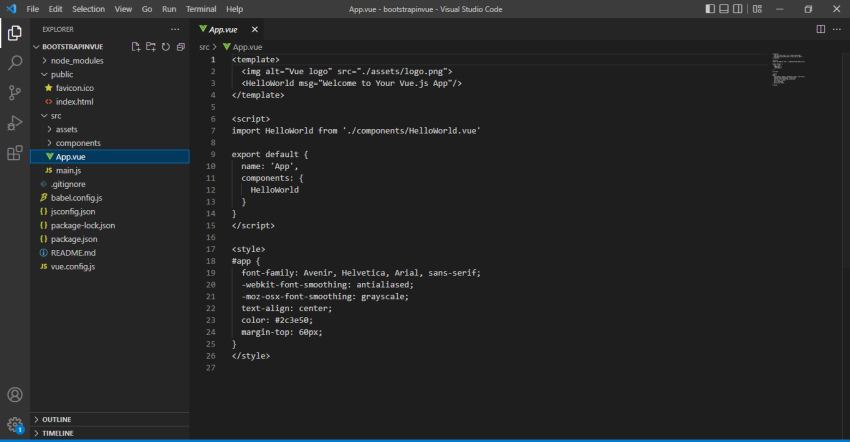Click the color value #2c3e50 in code
This screenshot has width=850, height=442.
pos(292,321)
